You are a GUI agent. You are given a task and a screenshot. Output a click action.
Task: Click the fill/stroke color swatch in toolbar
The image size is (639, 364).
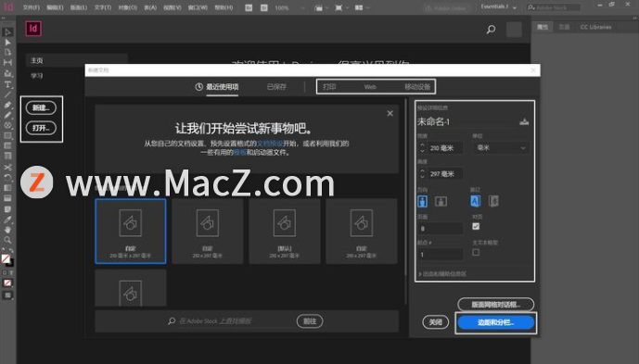click(6, 259)
